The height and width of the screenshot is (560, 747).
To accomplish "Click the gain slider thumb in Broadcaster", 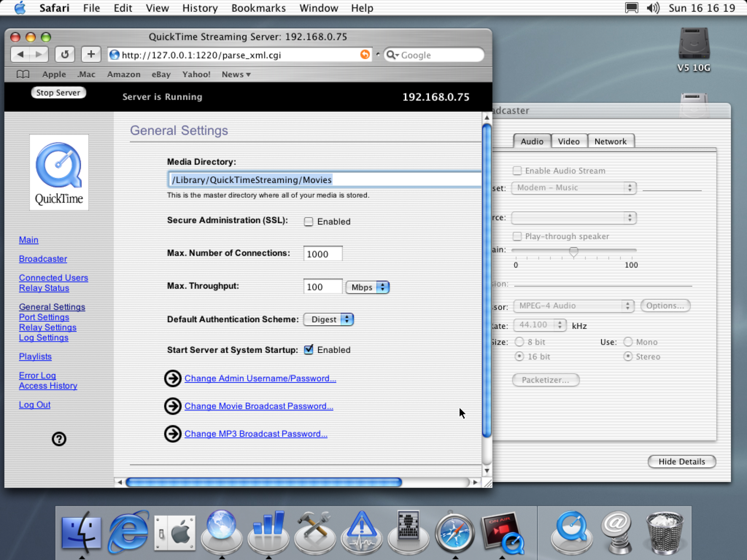I will click(574, 252).
